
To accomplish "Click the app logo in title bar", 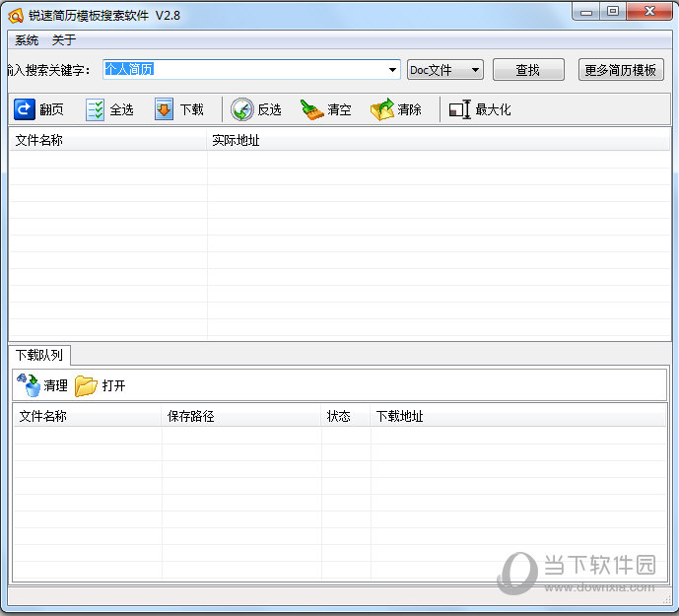I will click(16, 16).
